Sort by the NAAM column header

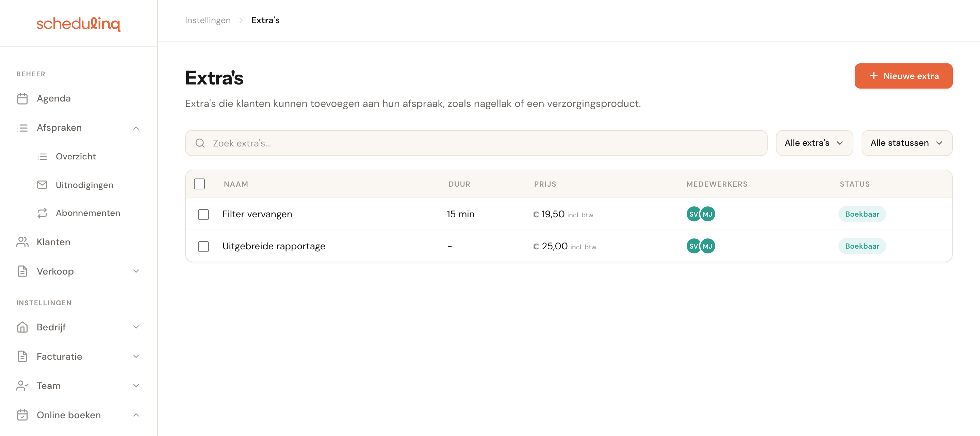[x=236, y=184]
